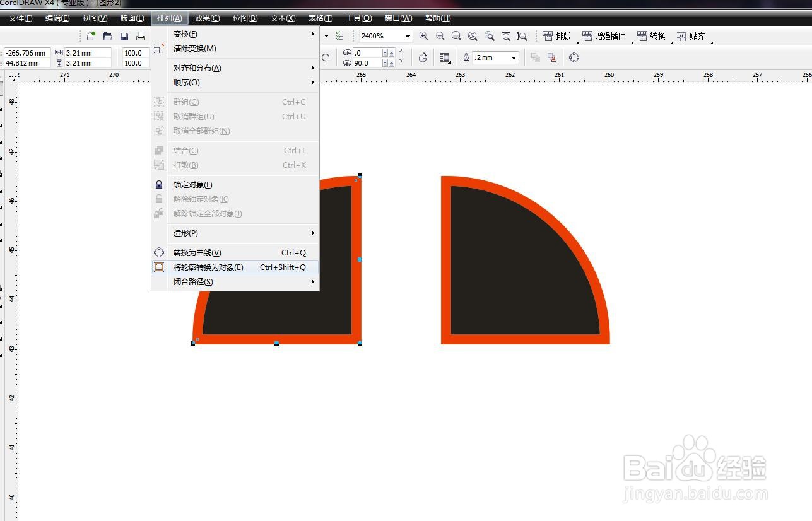Click the New document icon
This screenshot has width=812, height=521.
click(91, 37)
